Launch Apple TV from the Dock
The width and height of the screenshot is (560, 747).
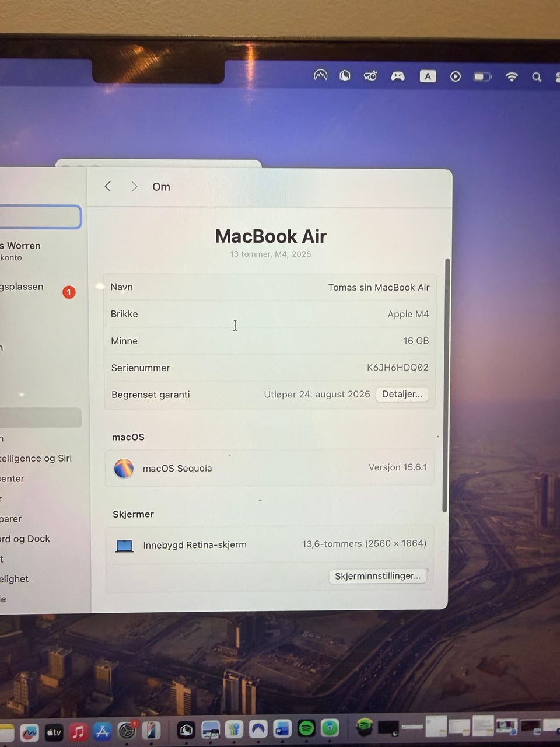[x=54, y=731]
